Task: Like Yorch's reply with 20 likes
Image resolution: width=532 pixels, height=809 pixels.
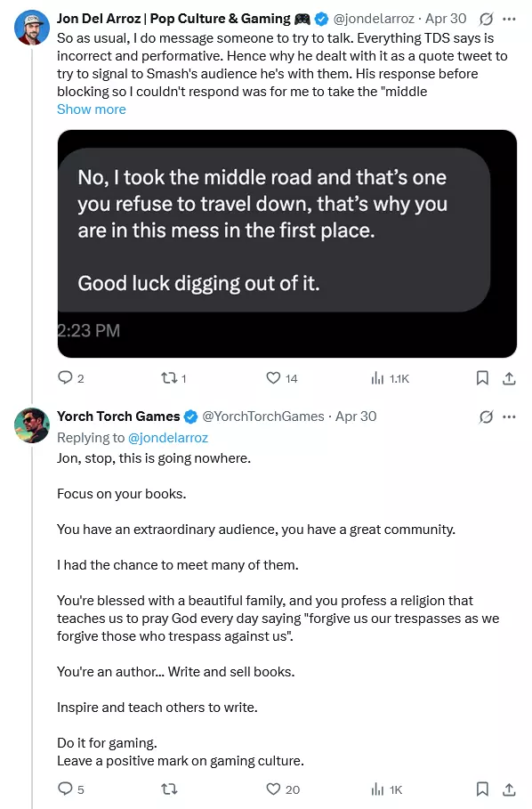Action: pyautogui.click(x=283, y=789)
